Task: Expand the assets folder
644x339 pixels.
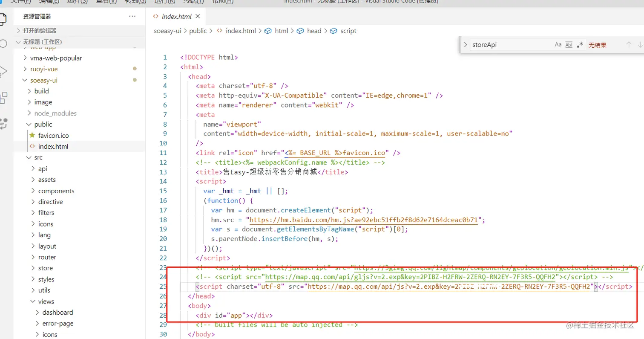Action: coord(33,180)
